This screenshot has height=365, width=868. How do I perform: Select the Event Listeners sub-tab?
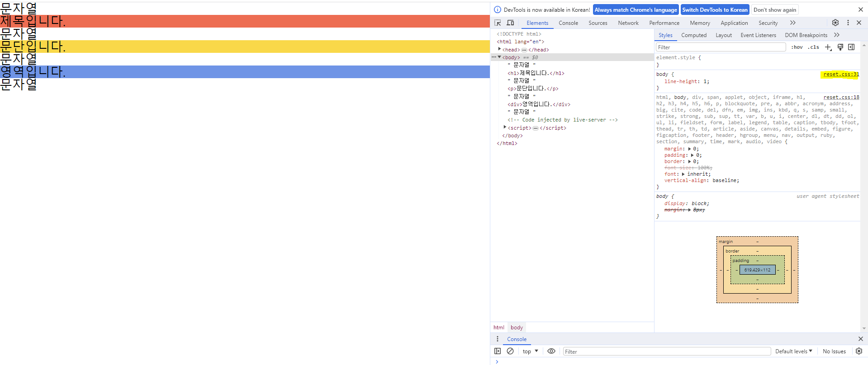pos(758,35)
